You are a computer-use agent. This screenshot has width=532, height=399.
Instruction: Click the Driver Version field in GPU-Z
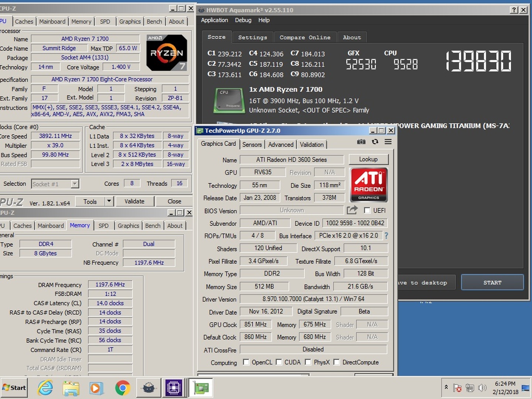tap(313, 299)
